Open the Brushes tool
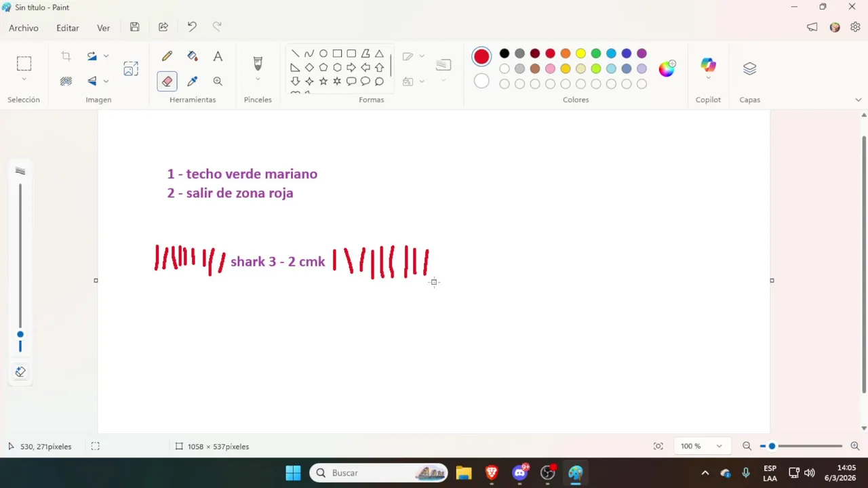Image resolution: width=868 pixels, height=488 pixels. click(x=258, y=64)
